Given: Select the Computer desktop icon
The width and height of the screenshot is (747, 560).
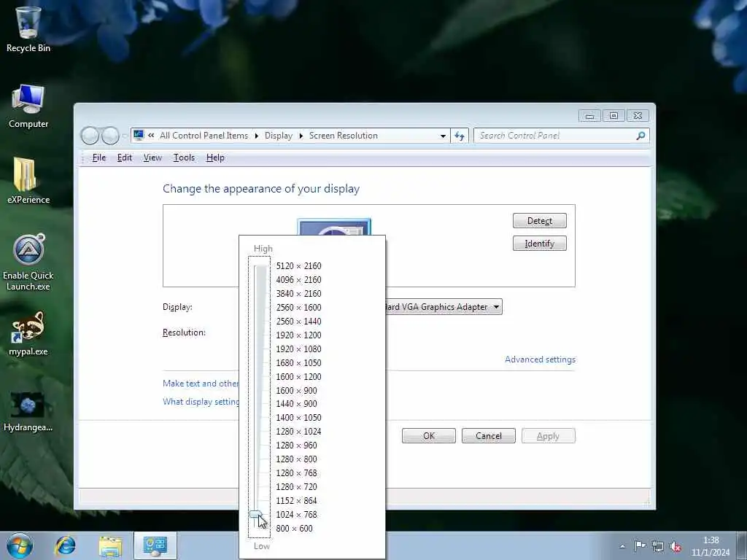Looking at the screenshot, I should point(28,106).
